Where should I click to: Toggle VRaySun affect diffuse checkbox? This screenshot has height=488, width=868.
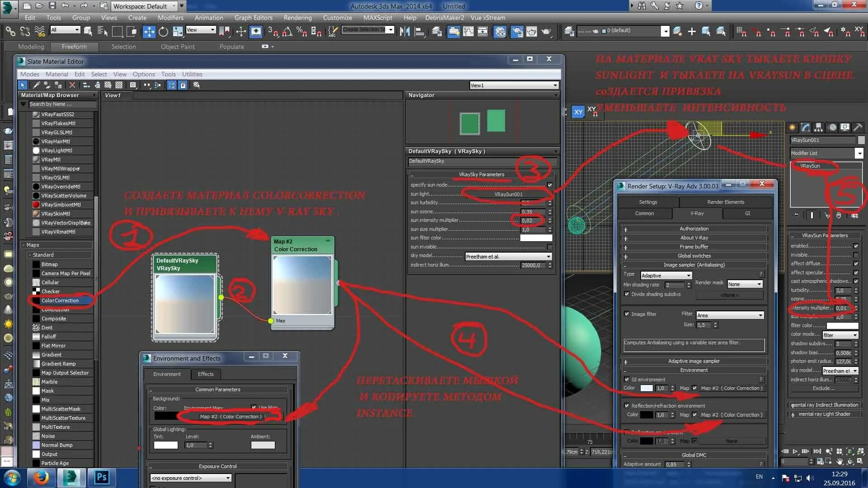pos(856,263)
